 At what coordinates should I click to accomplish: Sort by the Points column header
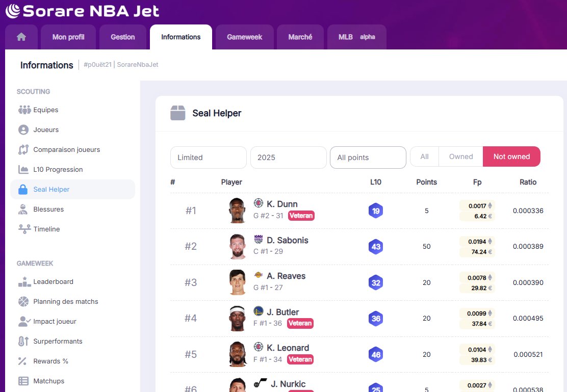pos(427,182)
